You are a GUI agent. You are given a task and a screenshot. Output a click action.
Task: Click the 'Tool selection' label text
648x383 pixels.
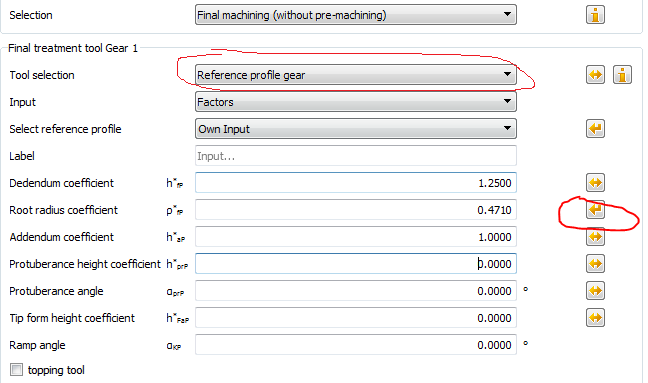[42, 75]
